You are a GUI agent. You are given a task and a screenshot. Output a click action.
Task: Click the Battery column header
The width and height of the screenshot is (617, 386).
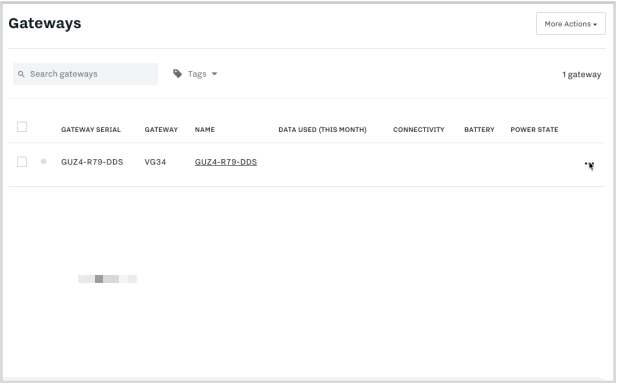click(479, 129)
